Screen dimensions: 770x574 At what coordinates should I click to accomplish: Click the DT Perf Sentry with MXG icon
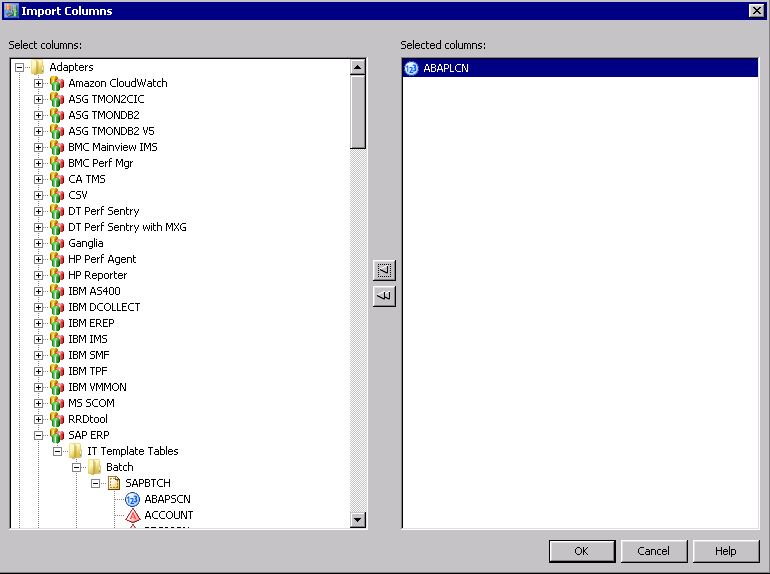tap(57, 227)
